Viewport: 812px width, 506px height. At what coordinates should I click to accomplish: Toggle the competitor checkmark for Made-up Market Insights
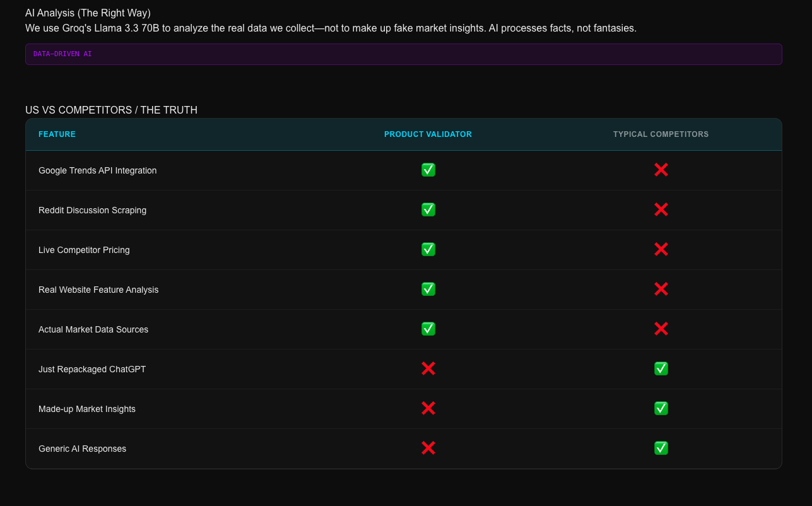(x=661, y=408)
